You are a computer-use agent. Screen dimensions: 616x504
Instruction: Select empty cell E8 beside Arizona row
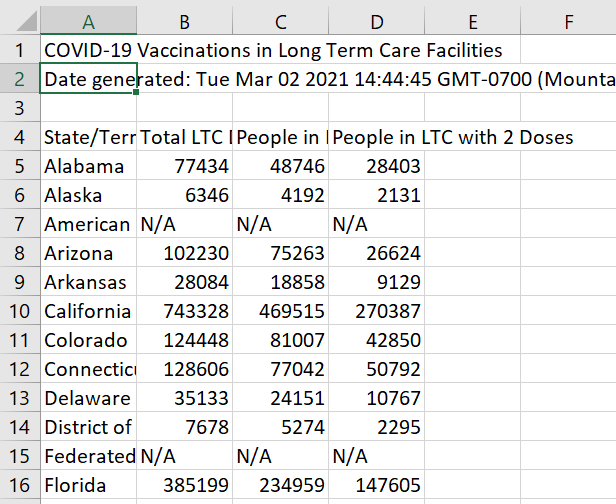click(473, 253)
